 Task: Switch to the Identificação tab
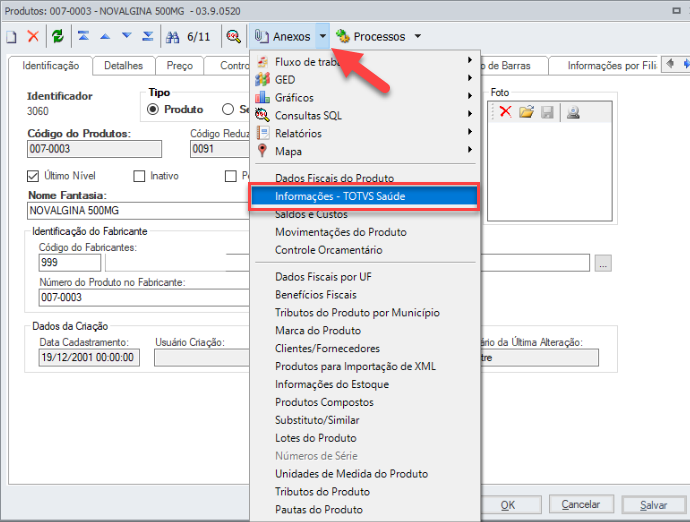point(51,66)
